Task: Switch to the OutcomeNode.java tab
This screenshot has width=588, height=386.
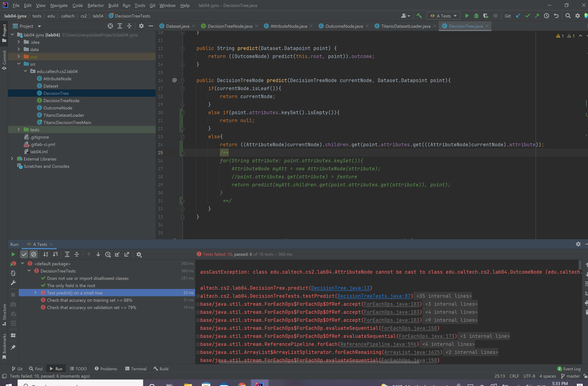Action: click(x=344, y=26)
